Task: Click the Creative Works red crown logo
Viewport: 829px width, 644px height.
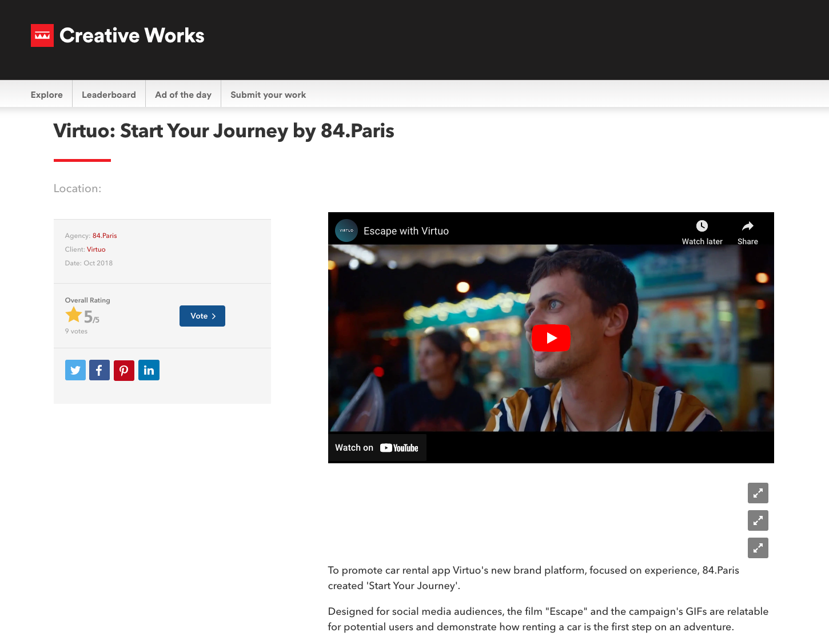Action: tap(42, 35)
